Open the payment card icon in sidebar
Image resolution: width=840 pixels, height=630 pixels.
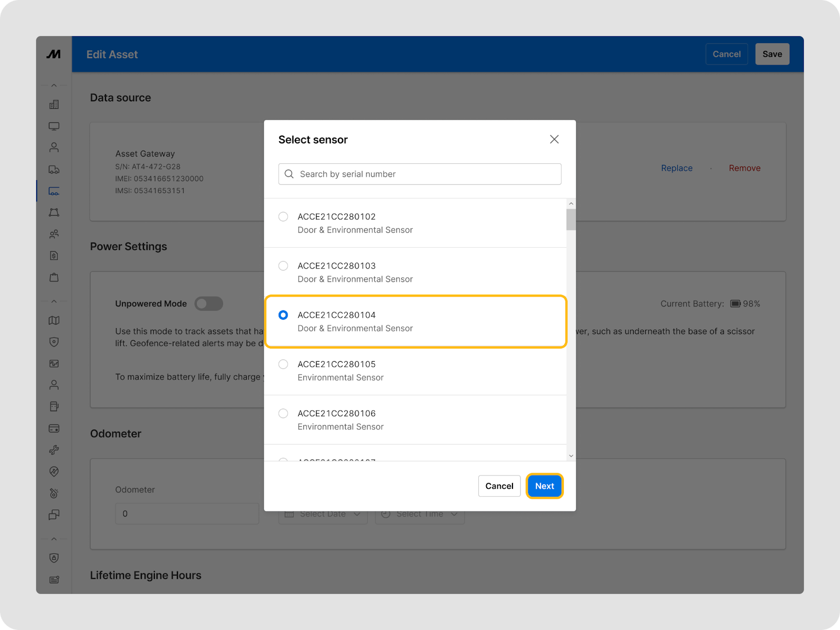[54, 428]
